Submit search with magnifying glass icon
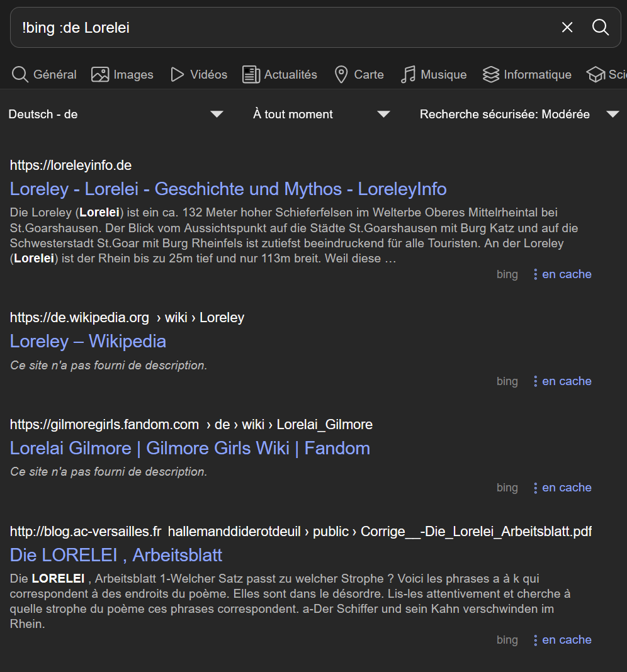The width and height of the screenshot is (627, 672). click(x=600, y=28)
